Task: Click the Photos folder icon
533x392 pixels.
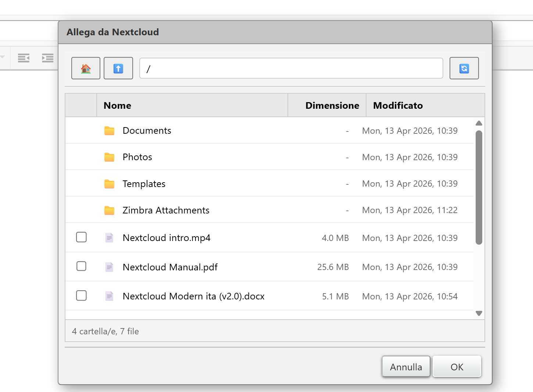Action: click(109, 157)
